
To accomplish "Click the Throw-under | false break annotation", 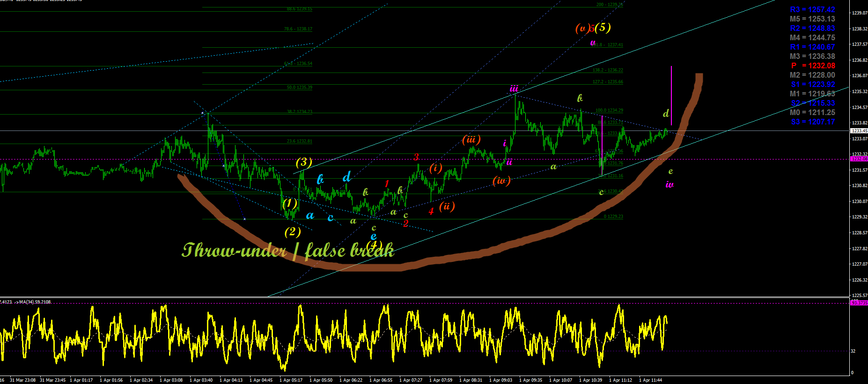I will click(x=288, y=250).
